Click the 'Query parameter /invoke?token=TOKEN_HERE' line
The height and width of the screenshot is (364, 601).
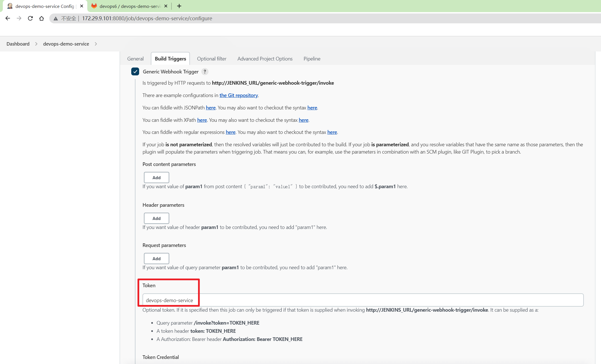(x=208, y=323)
